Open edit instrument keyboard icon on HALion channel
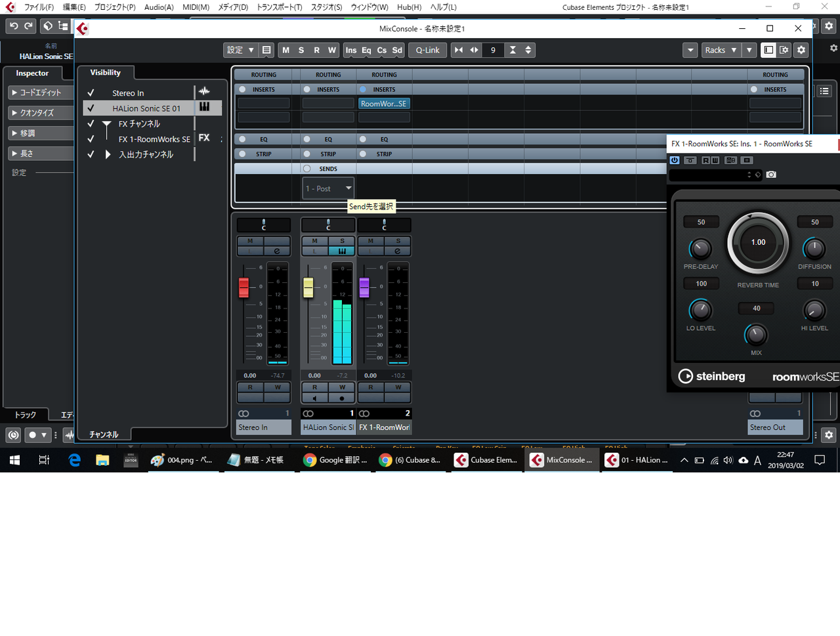The image size is (840, 636). pyautogui.click(x=342, y=251)
